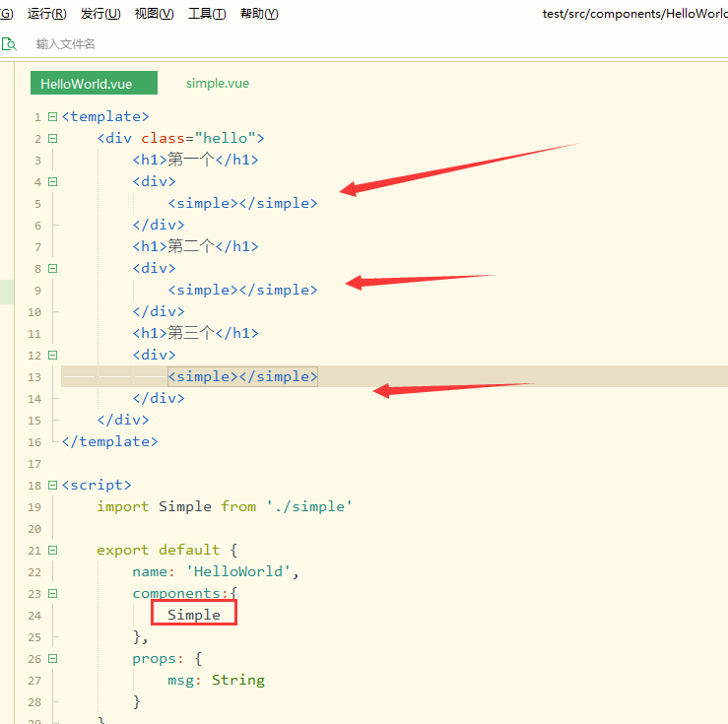Open the 视图(V) menu
This screenshot has width=728, height=724.
click(x=154, y=14)
